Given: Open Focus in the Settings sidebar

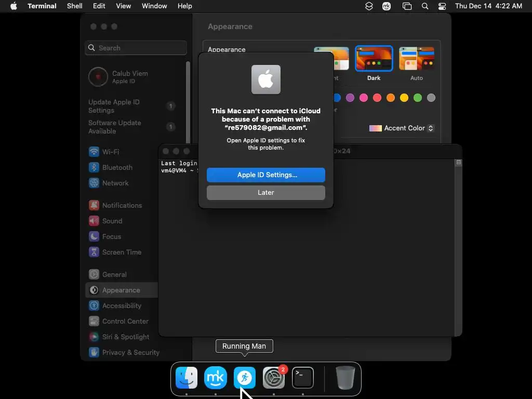Looking at the screenshot, I should tap(121, 236).
